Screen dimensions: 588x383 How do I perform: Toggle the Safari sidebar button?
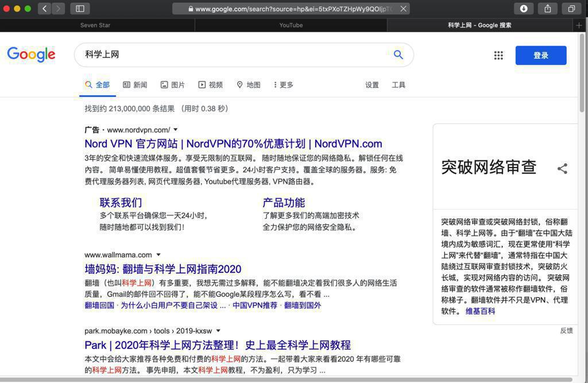[x=80, y=9]
